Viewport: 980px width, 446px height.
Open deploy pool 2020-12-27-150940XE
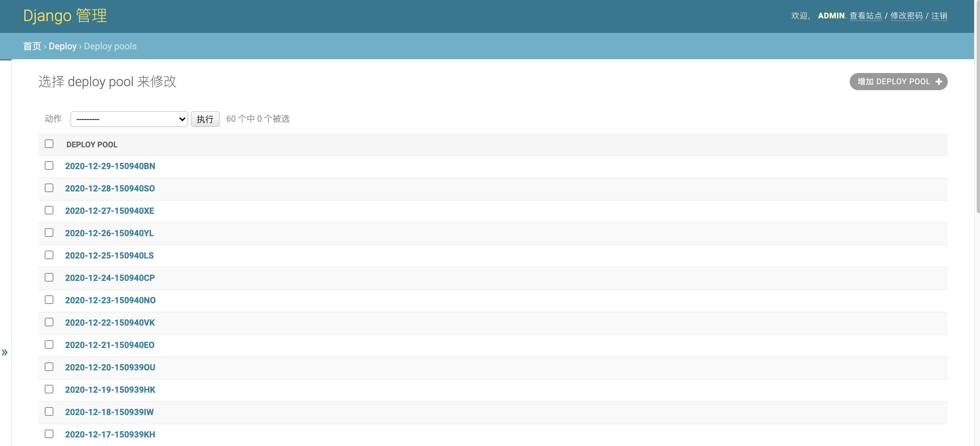coord(109,211)
